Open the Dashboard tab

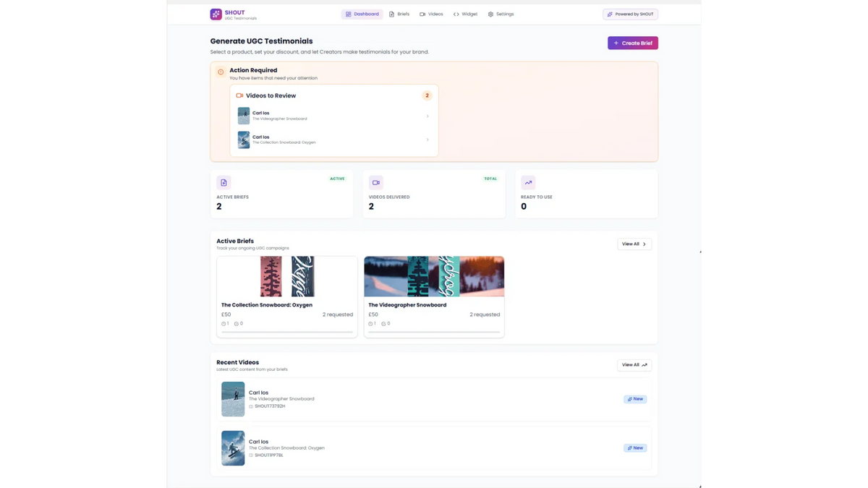(362, 14)
